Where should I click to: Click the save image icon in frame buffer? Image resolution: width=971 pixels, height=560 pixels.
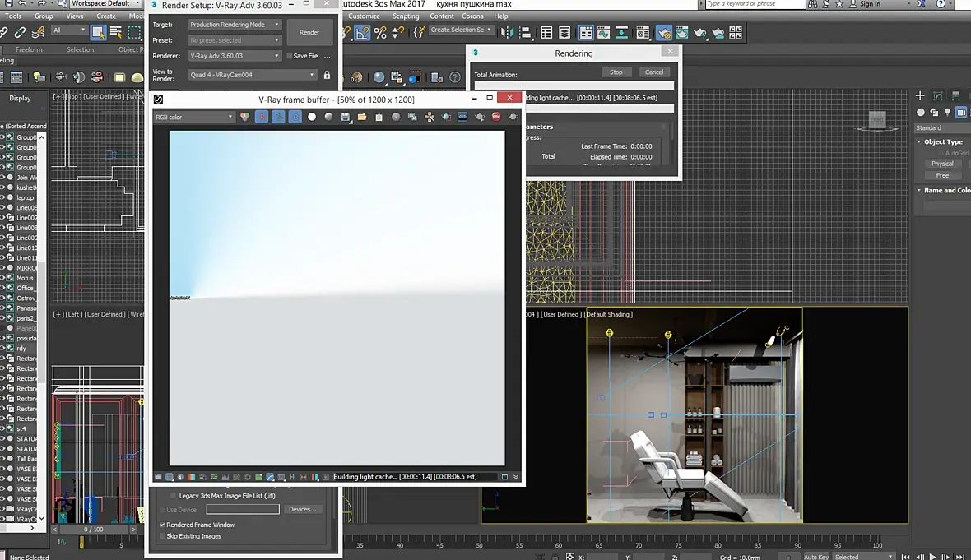coord(346,118)
